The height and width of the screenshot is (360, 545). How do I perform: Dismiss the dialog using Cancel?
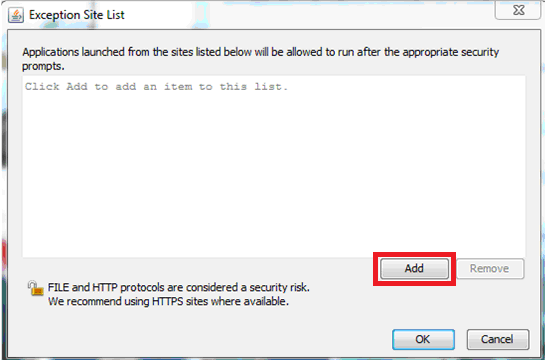[x=497, y=339]
